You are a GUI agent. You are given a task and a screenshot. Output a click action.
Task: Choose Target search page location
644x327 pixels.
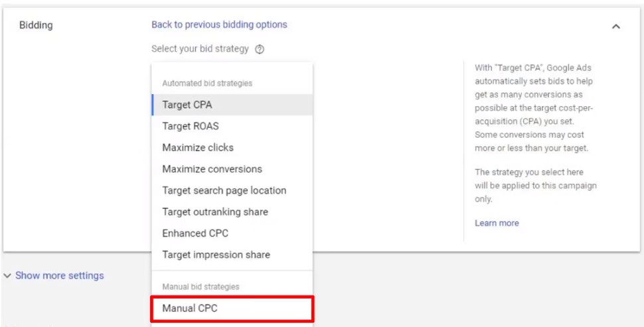click(x=232, y=190)
